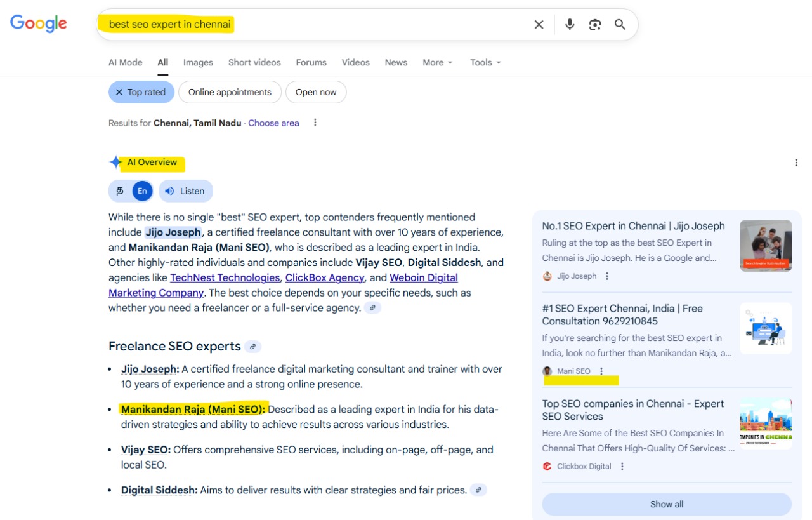
Task: Open the TechNest Technologies link
Action: (x=225, y=277)
